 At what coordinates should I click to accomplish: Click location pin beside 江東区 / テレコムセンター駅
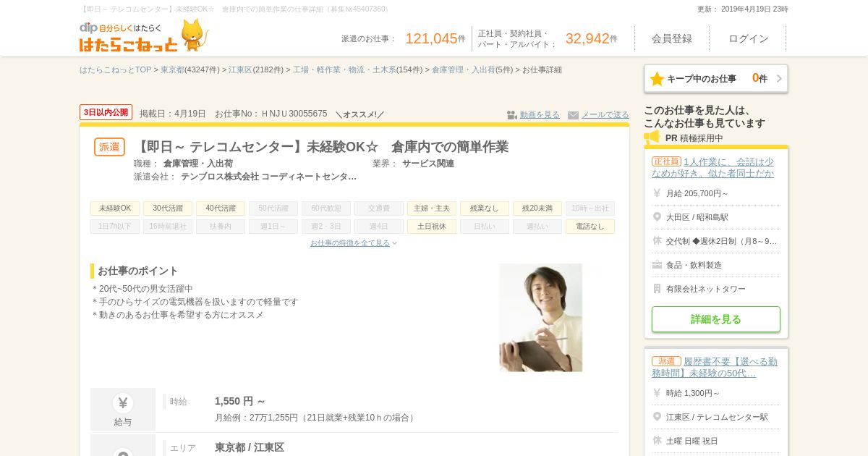tap(657, 417)
